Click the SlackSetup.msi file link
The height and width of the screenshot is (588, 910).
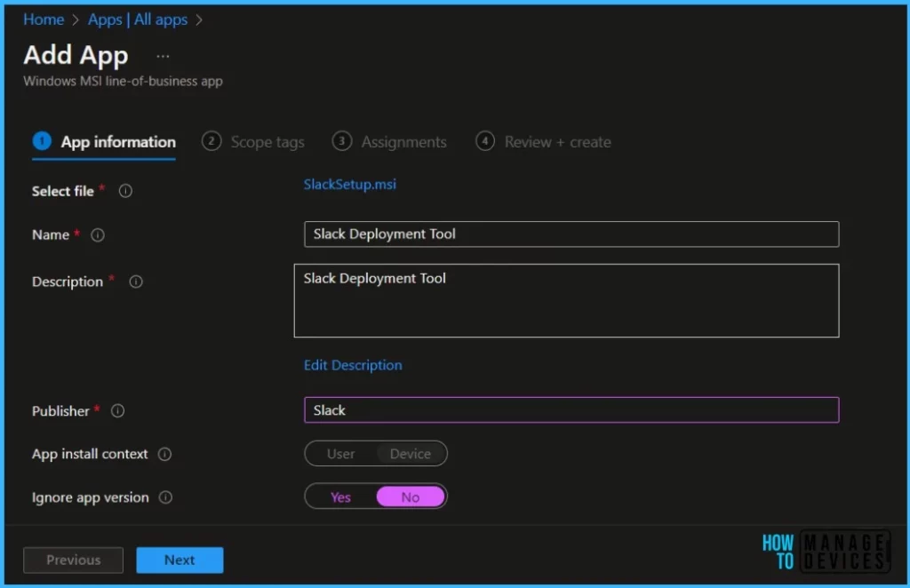(x=350, y=185)
